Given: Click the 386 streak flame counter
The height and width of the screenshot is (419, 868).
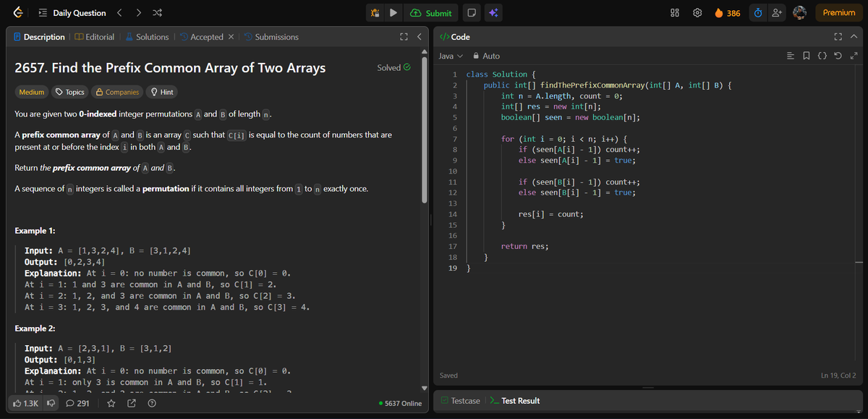Looking at the screenshot, I should click(x=727, y=13).
